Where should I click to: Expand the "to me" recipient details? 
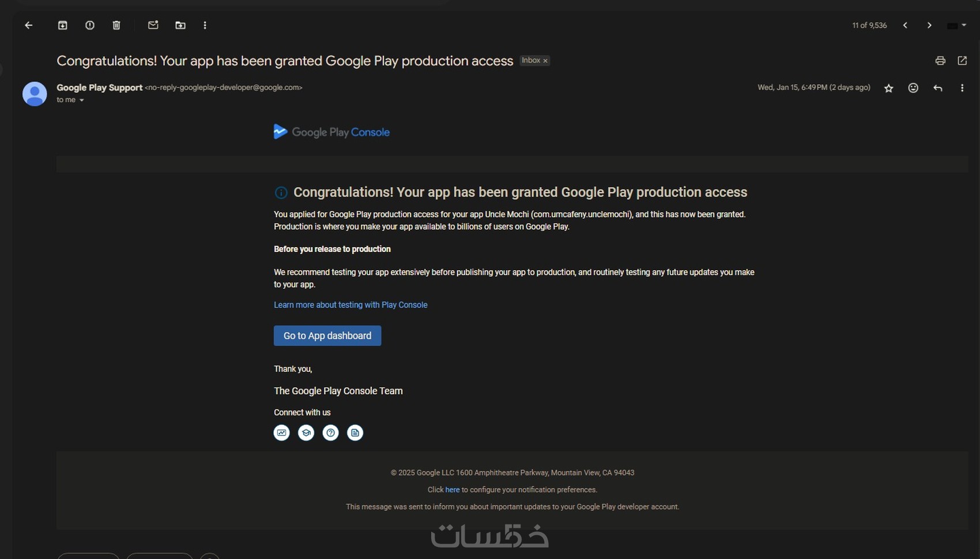[x=82, y=100]
